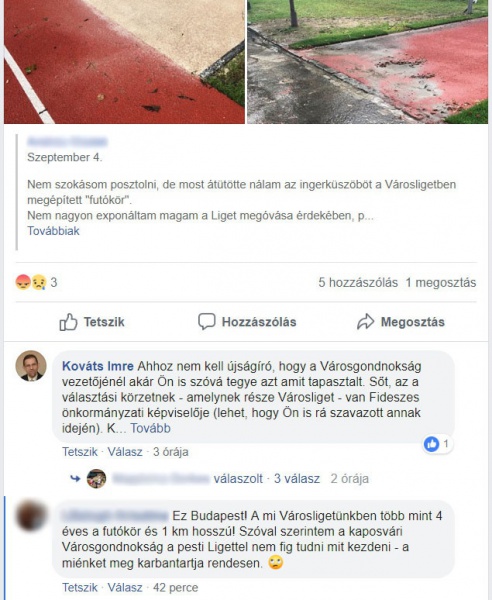Viewport: 492px width, 600px height.
Task: Click the Megosztás share arrow icon
Action: click(365, 321)
